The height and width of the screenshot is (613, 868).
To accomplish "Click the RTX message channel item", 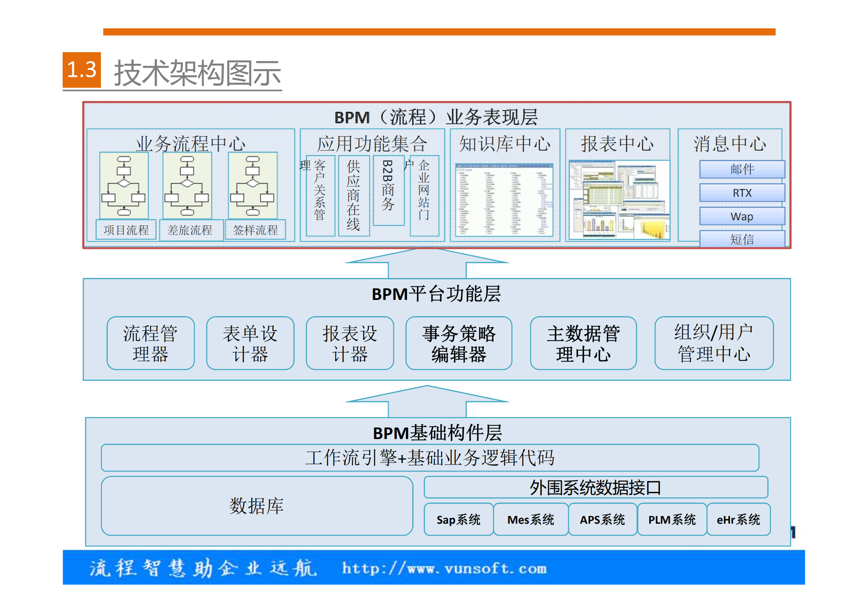I will pyautogui.click(x=741, y=192).
